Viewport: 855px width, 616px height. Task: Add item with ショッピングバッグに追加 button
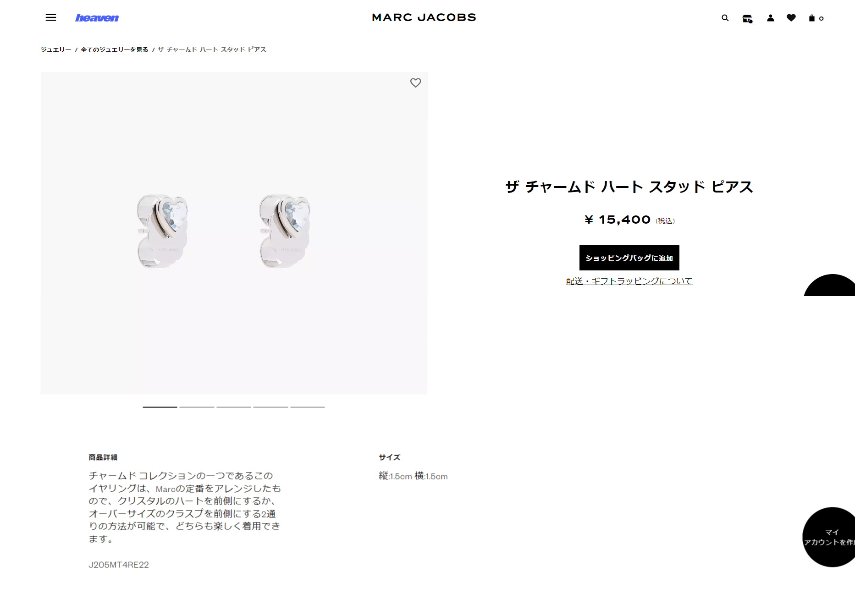(629, 258)
